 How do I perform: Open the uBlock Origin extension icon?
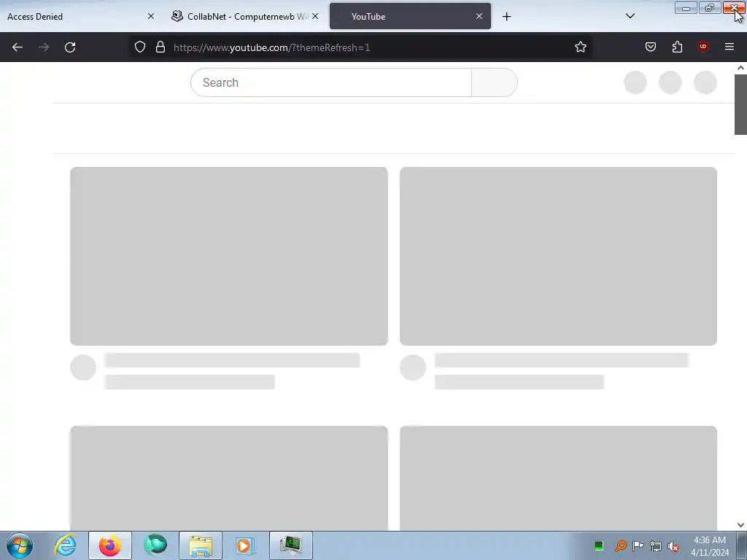pos(703,47)
